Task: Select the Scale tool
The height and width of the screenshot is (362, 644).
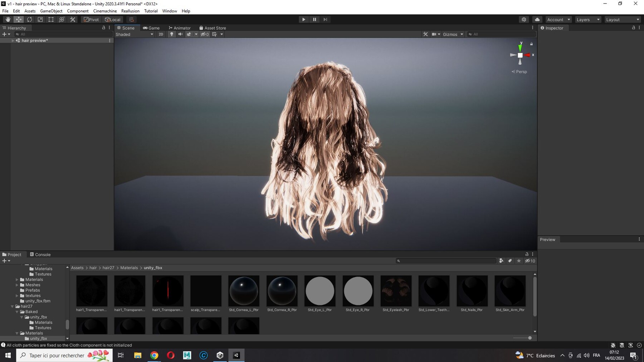Action: tap(40, 19)
